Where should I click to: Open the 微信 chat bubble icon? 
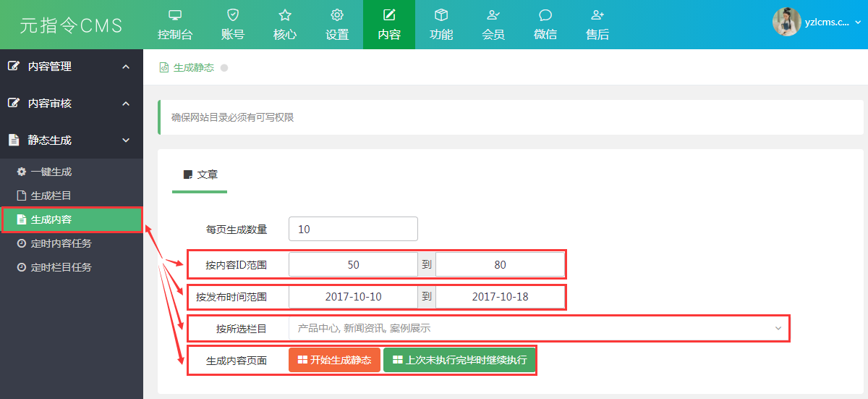[x=545, y=14]
